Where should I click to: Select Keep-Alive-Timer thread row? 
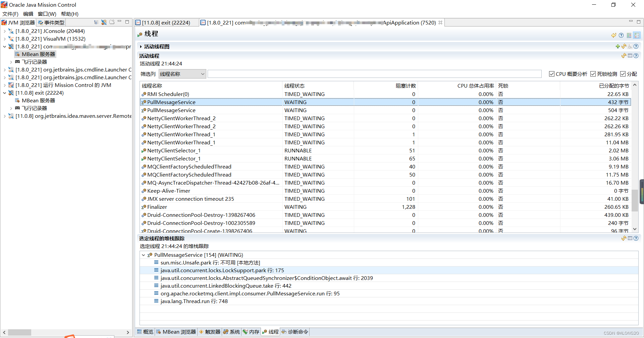[x=385, y=191]
